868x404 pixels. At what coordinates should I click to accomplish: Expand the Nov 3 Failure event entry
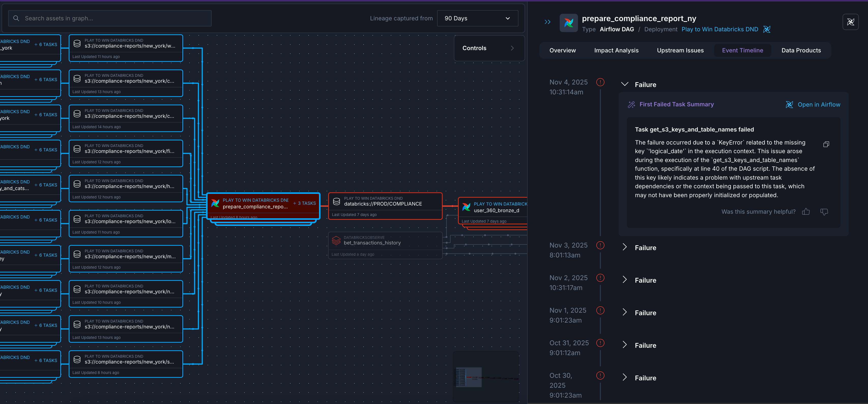tap(625, 247)
